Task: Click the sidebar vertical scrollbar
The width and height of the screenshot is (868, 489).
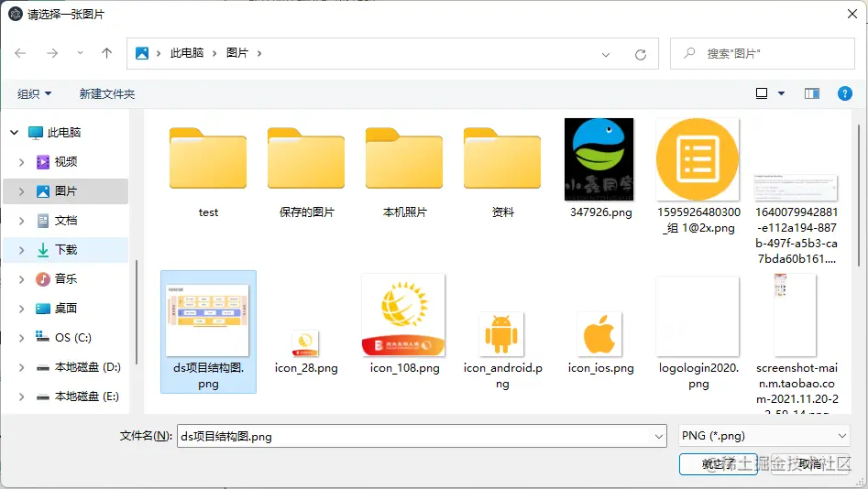Action: click(137, 312)
